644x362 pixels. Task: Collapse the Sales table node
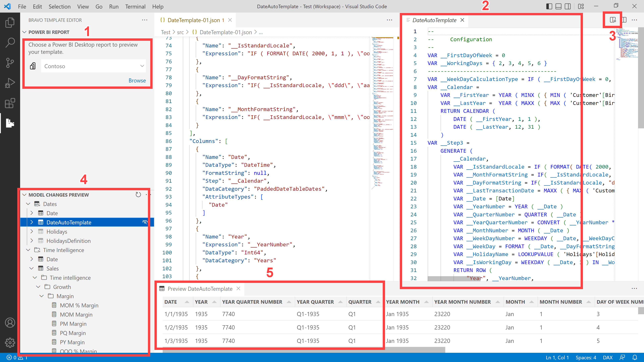pos(32,268)
